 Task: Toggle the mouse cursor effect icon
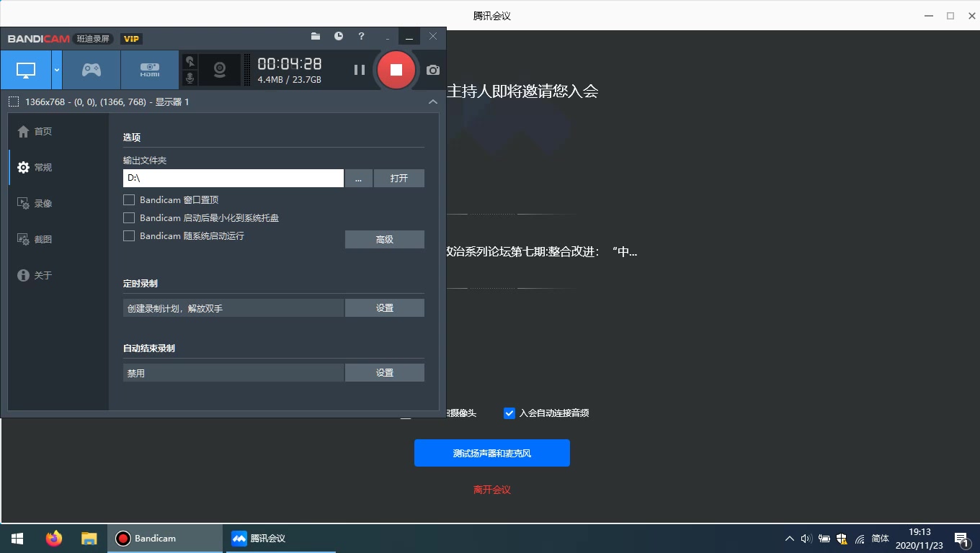pyautogui.click(x=190, y=62)
